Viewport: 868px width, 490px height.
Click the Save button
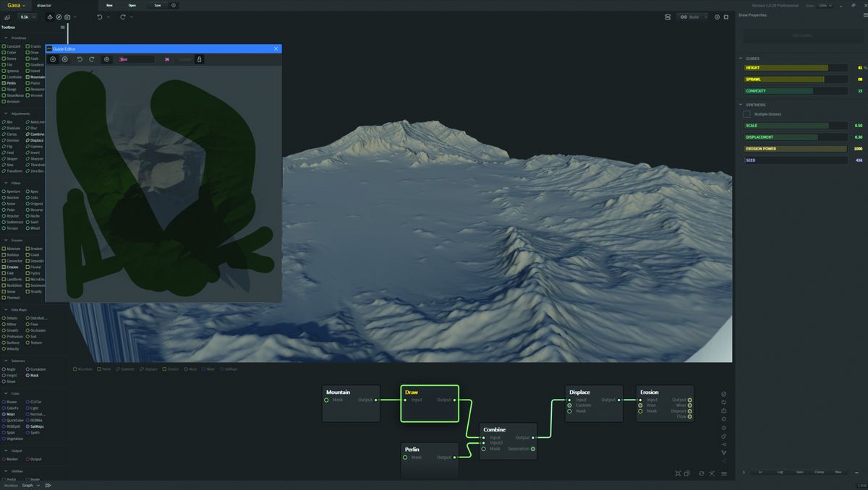coord(157,5)
